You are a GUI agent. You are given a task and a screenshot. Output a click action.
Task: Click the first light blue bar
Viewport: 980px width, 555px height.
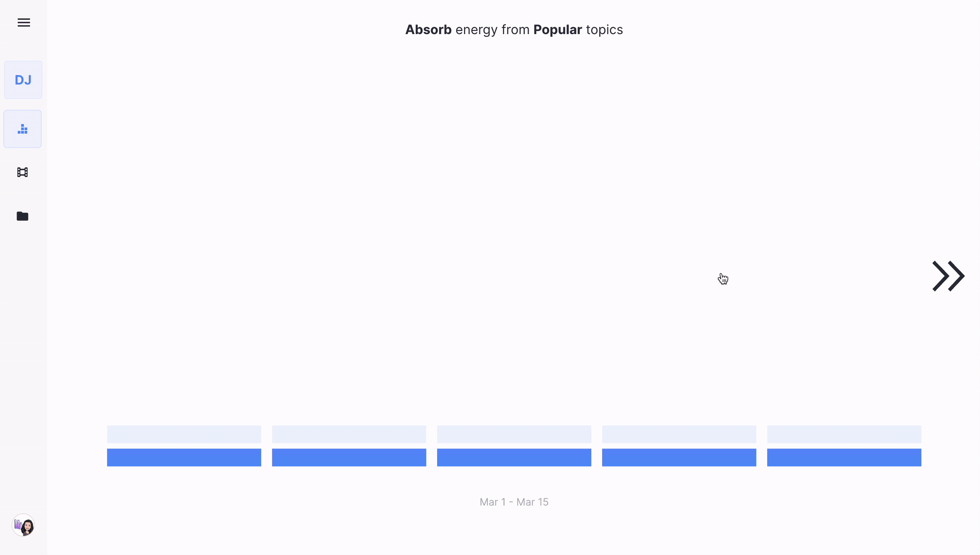click(184, 434)
